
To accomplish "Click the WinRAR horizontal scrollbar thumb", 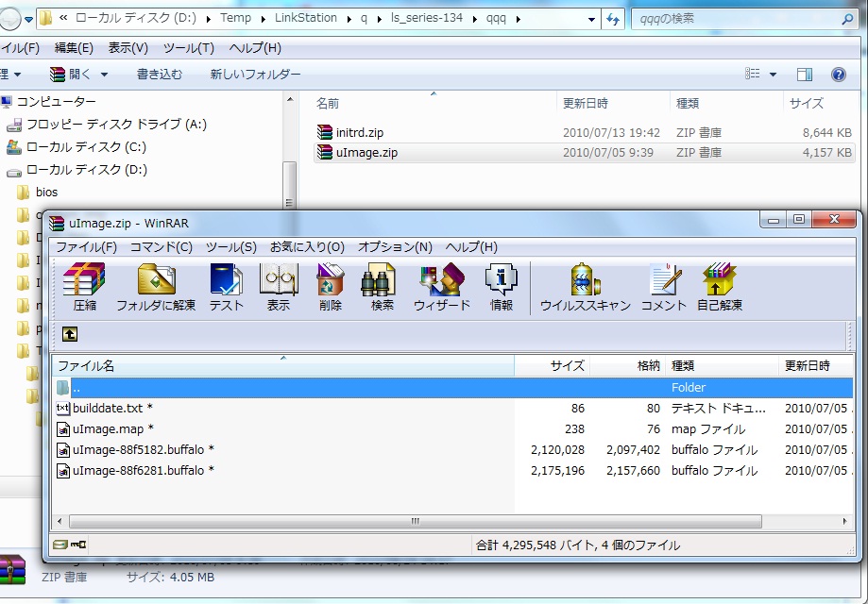I will tap(416, 521).
